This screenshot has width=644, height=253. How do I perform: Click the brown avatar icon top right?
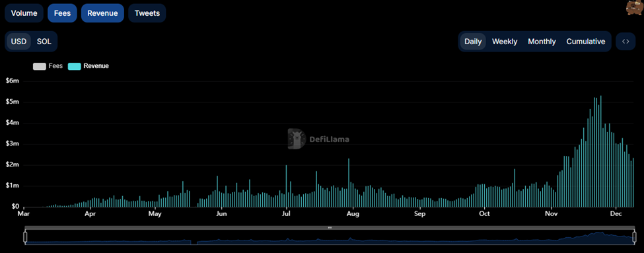coord(635,7)
